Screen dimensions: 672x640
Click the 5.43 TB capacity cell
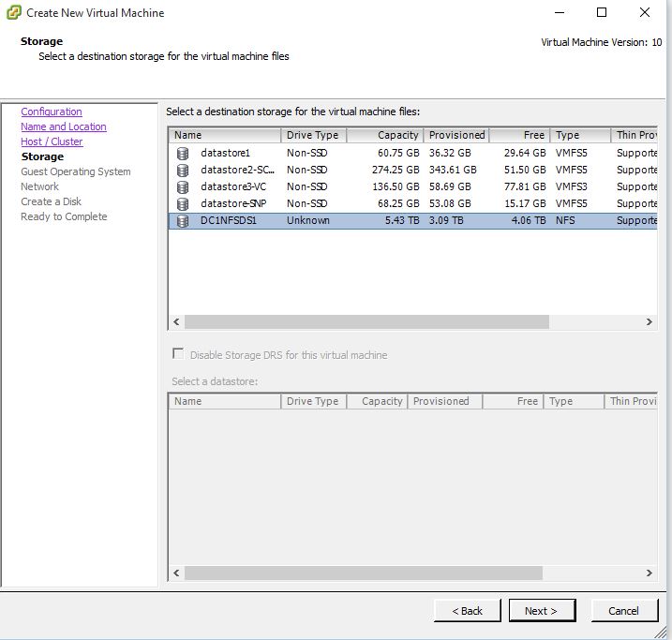(x=402, y=220)
